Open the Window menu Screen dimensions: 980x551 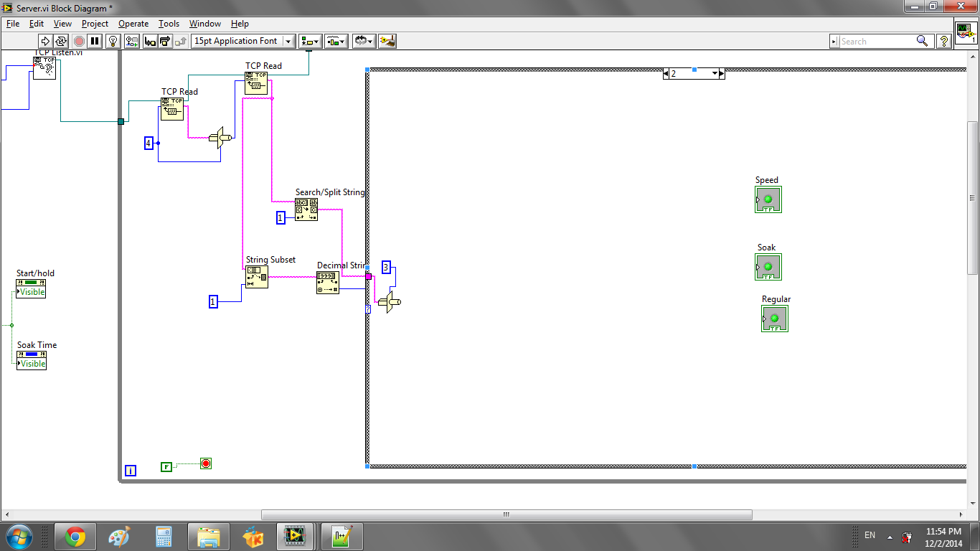coord(205,24)
